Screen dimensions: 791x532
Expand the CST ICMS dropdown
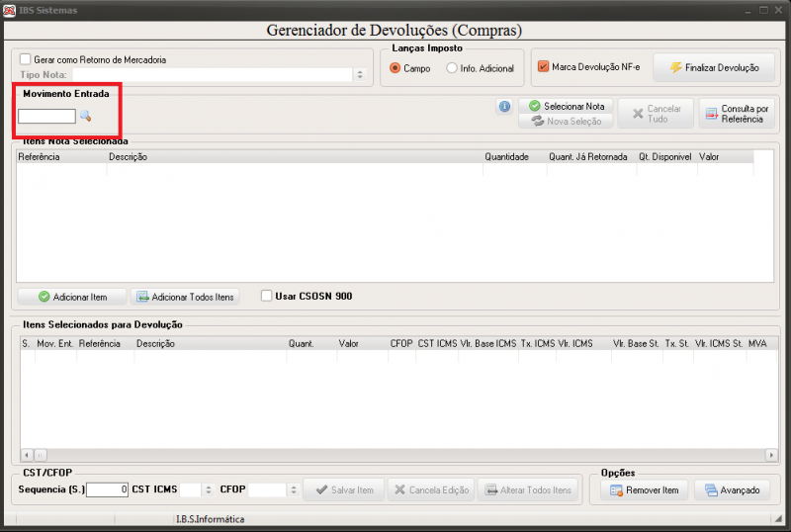208,489
